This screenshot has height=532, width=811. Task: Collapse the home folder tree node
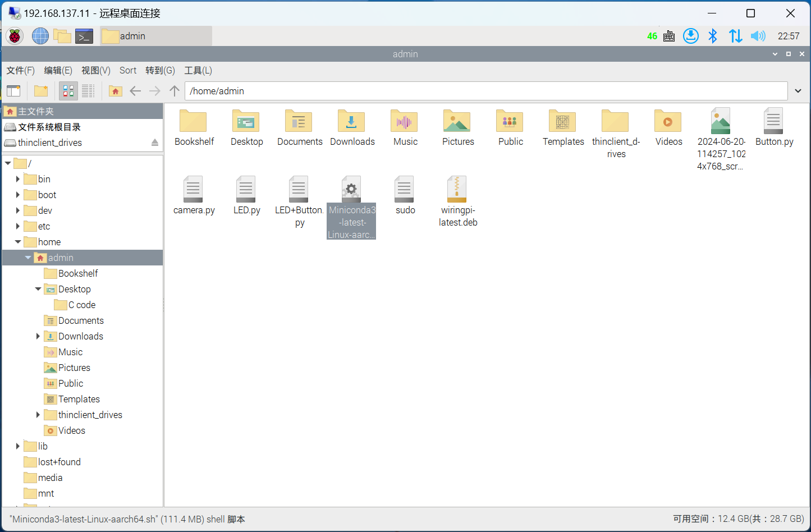click(x=18, y=242)
